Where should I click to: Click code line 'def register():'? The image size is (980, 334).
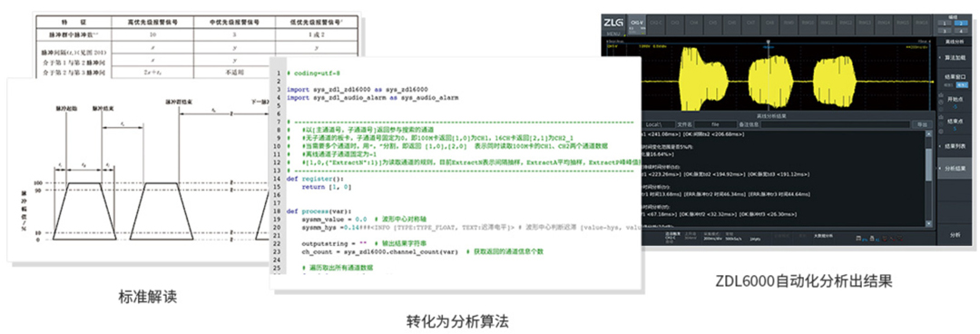tap(314, 178)
